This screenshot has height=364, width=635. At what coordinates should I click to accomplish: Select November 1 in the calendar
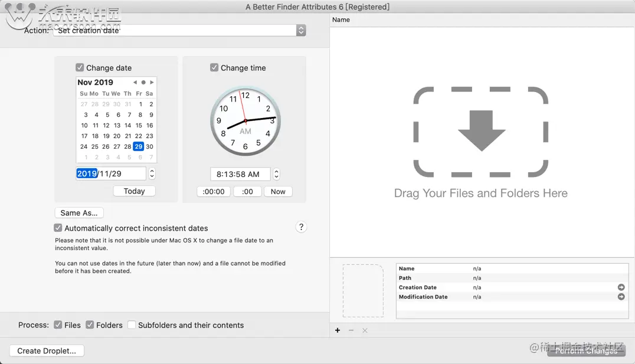tap(140, 104)
